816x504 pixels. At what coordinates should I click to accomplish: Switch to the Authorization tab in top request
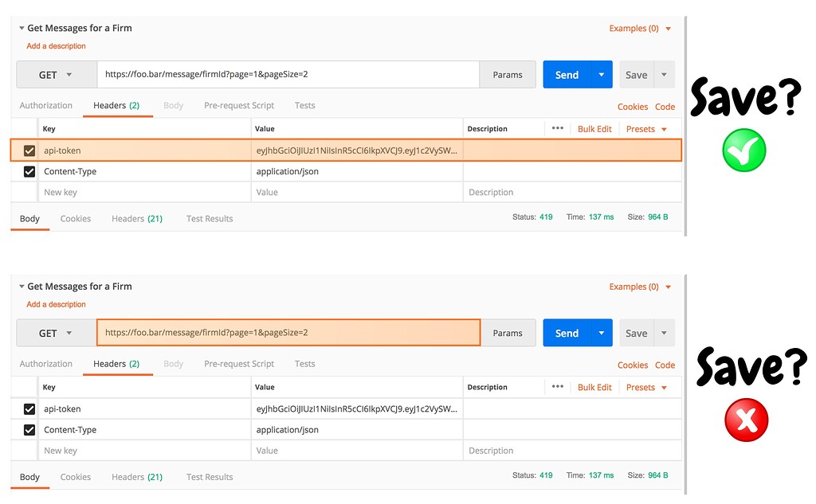click(x=45, y=104)
